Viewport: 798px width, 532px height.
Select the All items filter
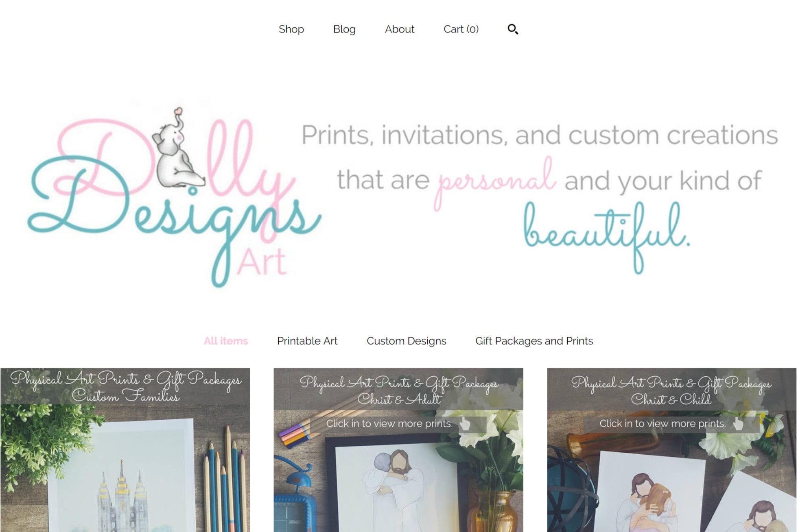tap(226, 341)
